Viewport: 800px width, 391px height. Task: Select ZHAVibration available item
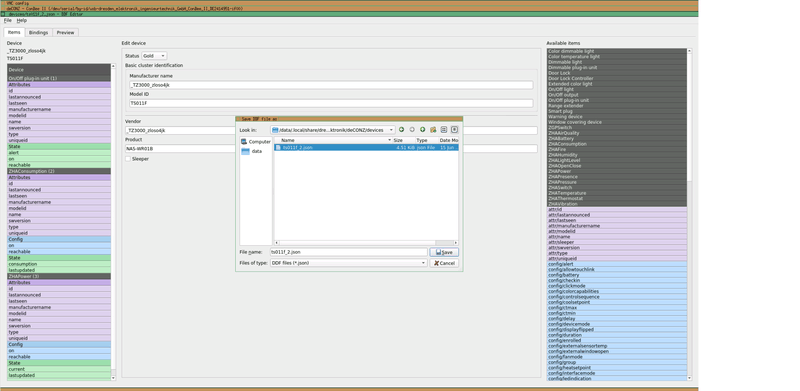point(617,204)
